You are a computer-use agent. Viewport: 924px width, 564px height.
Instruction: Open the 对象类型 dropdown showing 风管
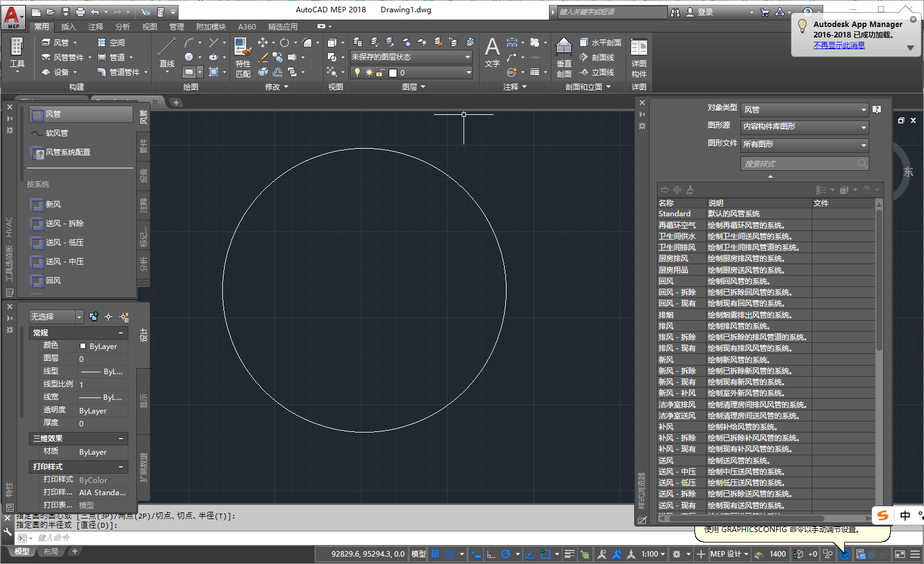pyautogui.click(x=804, y=108)
